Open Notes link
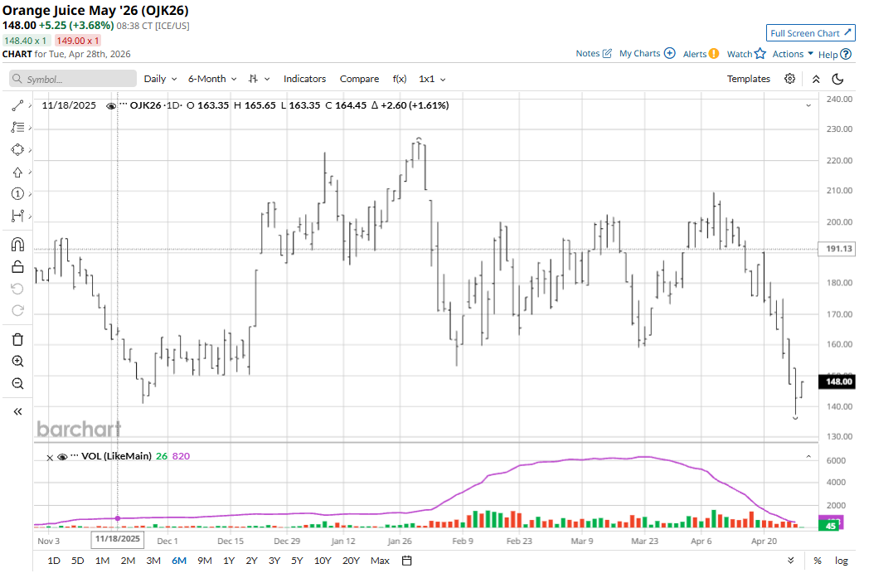 (594, 53)
